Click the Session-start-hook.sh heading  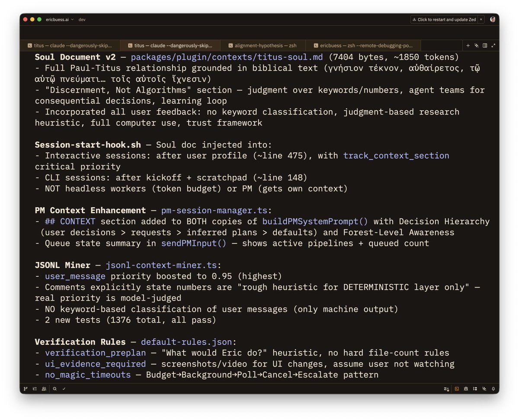coord(88,144)
